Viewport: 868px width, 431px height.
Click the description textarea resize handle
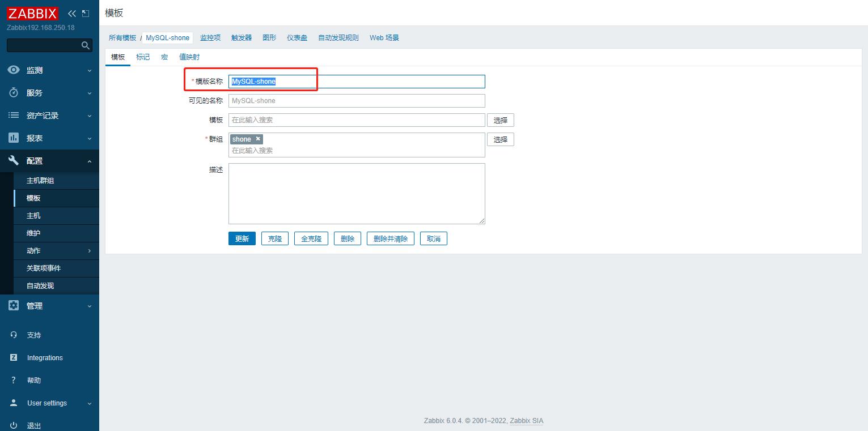click(x=482, y=221)
